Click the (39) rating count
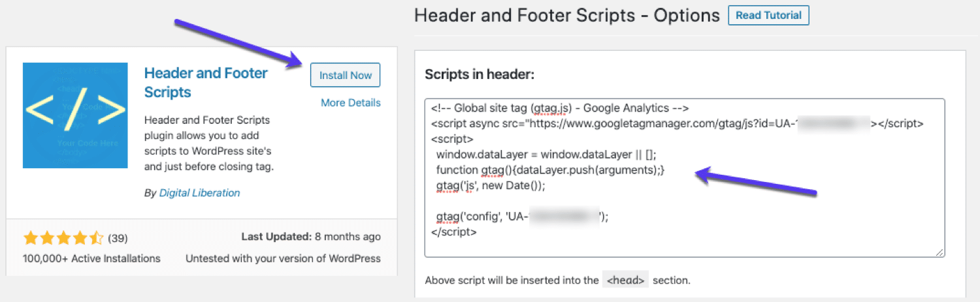 tap(118, 237)
